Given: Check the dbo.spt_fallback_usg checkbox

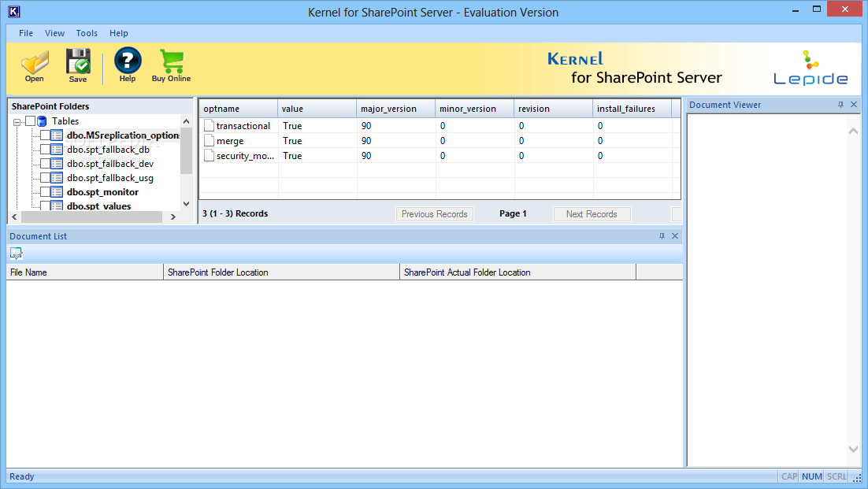Looking at the screenshot, I should 45,177.
